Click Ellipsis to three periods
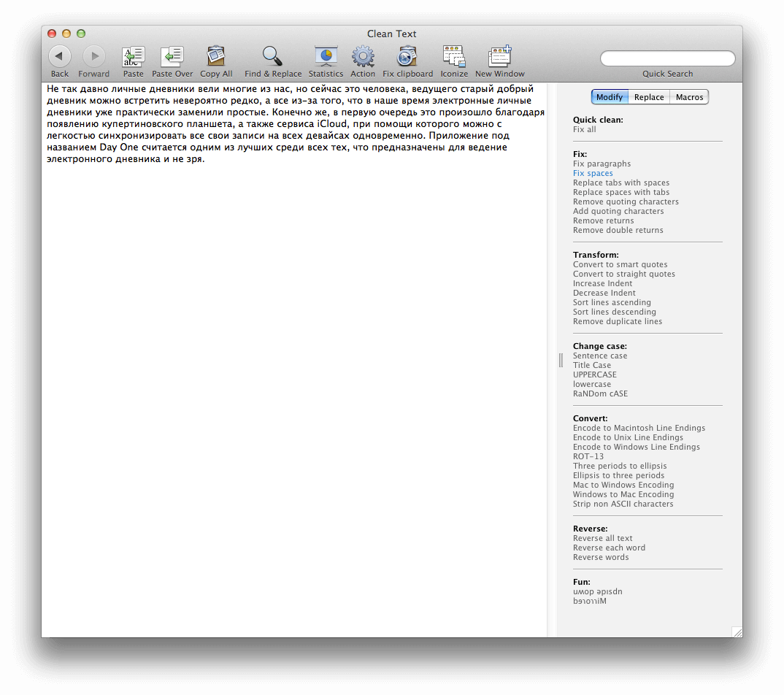Screen dimensions: 784x695 pos(618,475)
